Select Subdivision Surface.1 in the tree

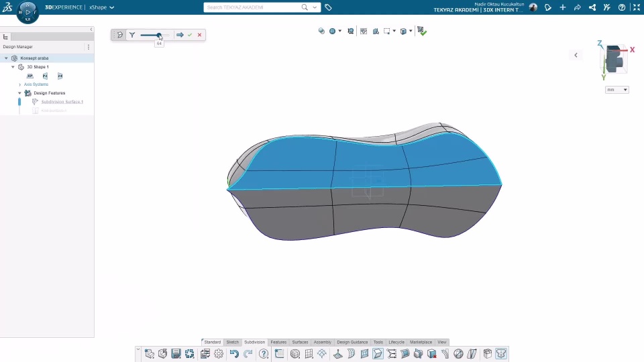(x=62, y=102)
